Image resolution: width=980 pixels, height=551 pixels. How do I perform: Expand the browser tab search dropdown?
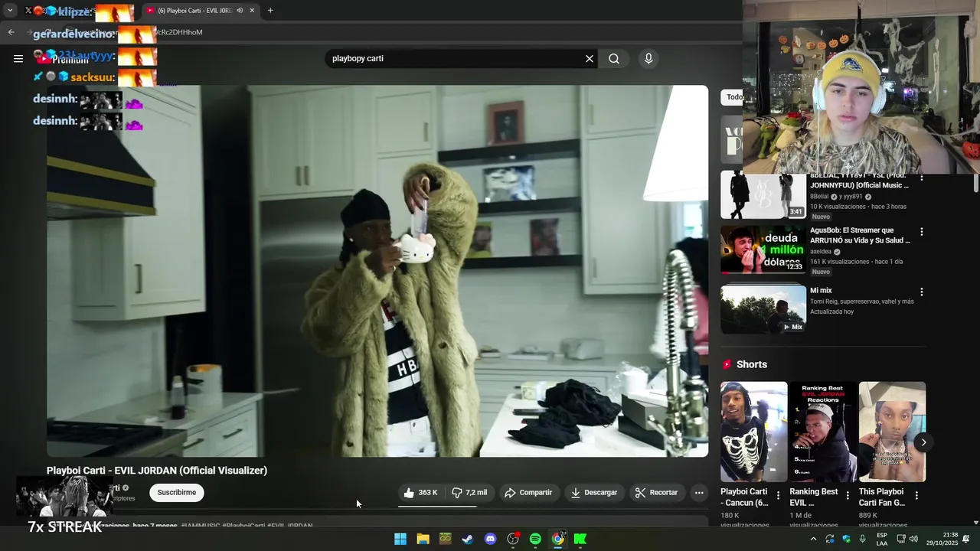10,11
